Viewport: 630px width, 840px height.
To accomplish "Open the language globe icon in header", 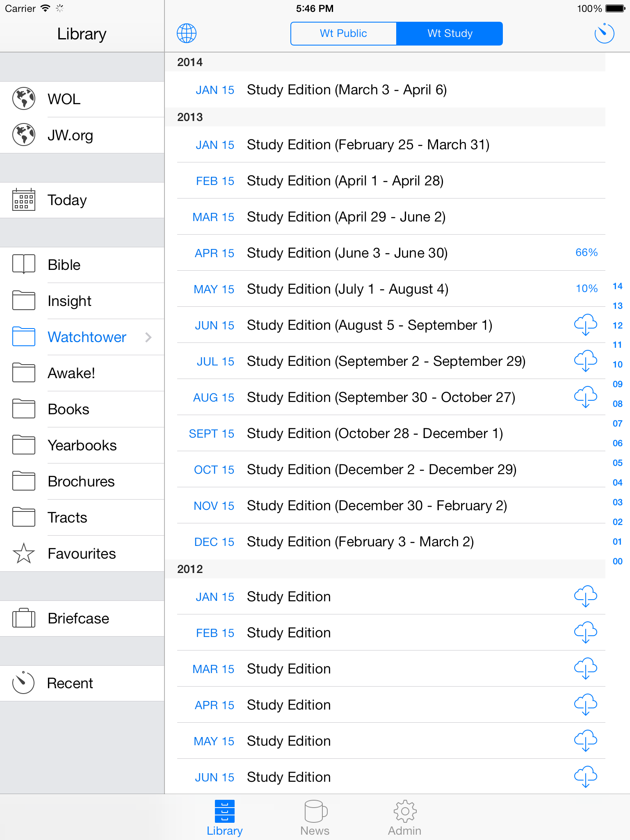I will tap(187, 33).
